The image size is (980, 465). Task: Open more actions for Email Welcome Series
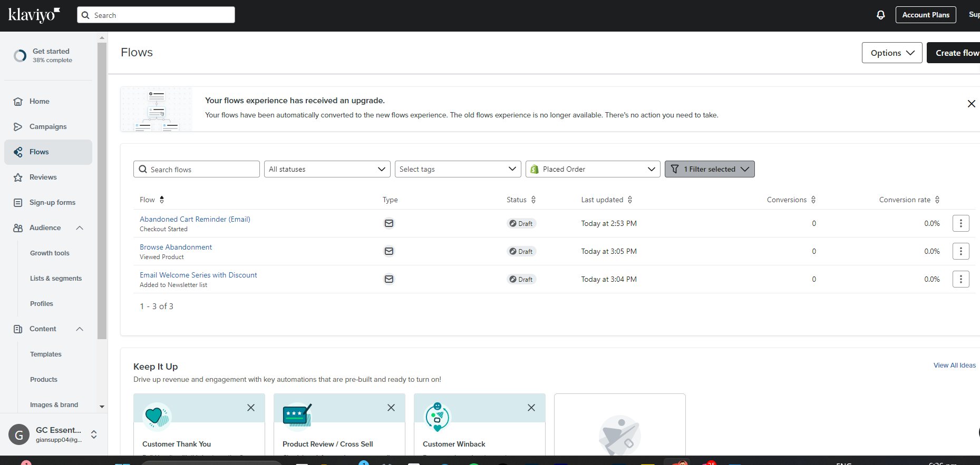[960, 279]
